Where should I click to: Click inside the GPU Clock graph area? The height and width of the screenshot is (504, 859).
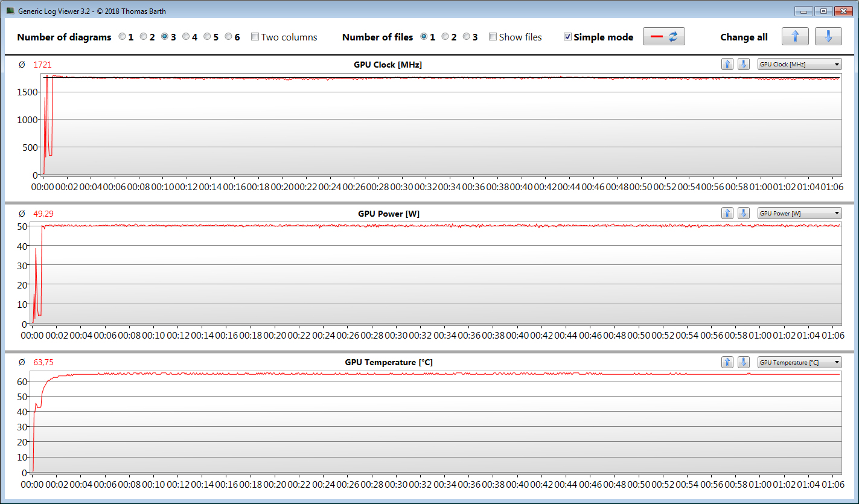tap(441, 124)
